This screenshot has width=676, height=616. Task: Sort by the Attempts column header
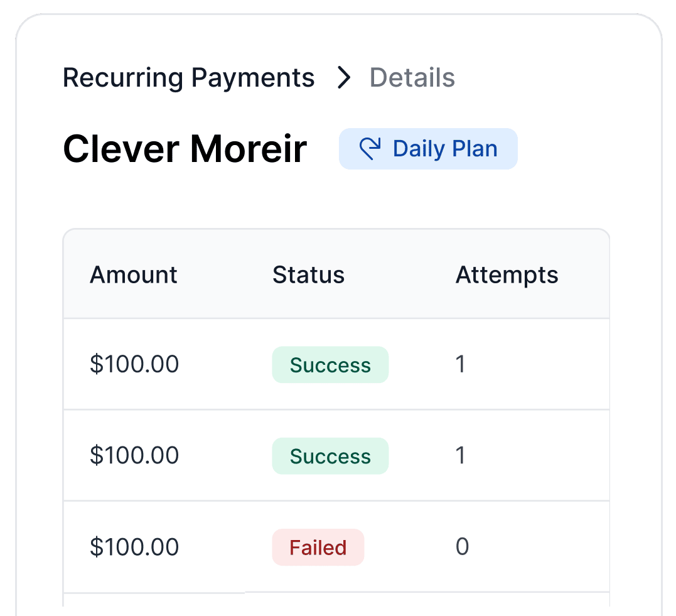click(507, 274)
